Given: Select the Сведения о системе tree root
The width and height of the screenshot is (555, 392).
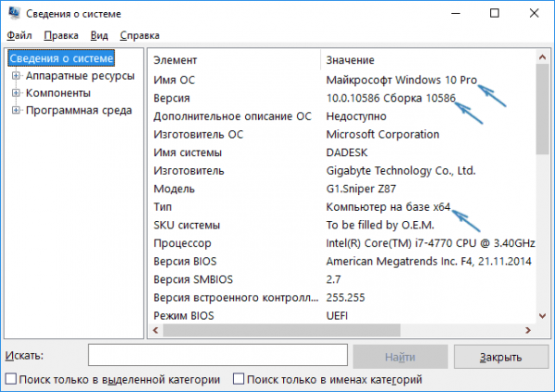Looking at the screenshot, I should point(61,58).
